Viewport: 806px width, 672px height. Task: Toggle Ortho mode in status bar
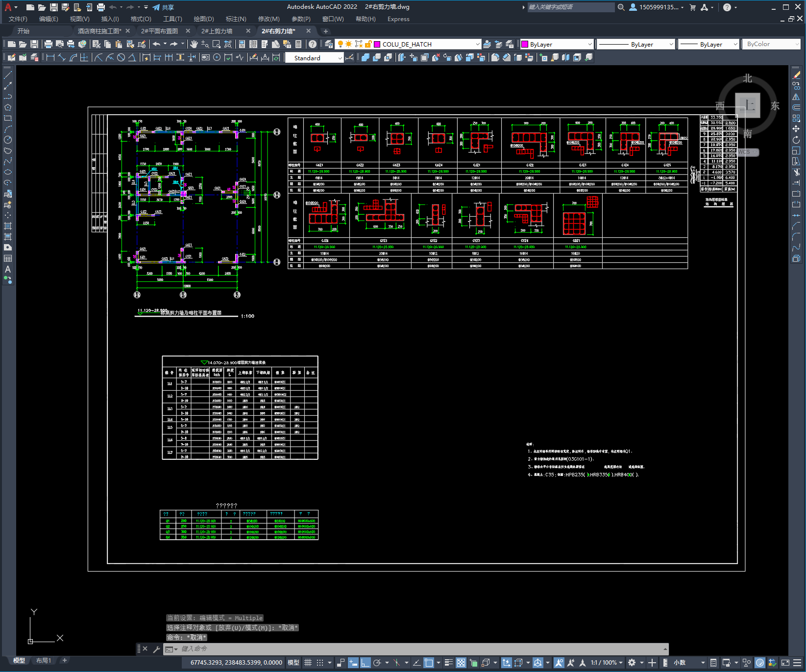366,663
